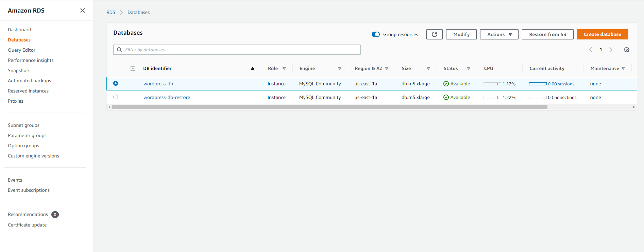
Task: Open the 0.00 sessions activity link
Action: point(561,84)
